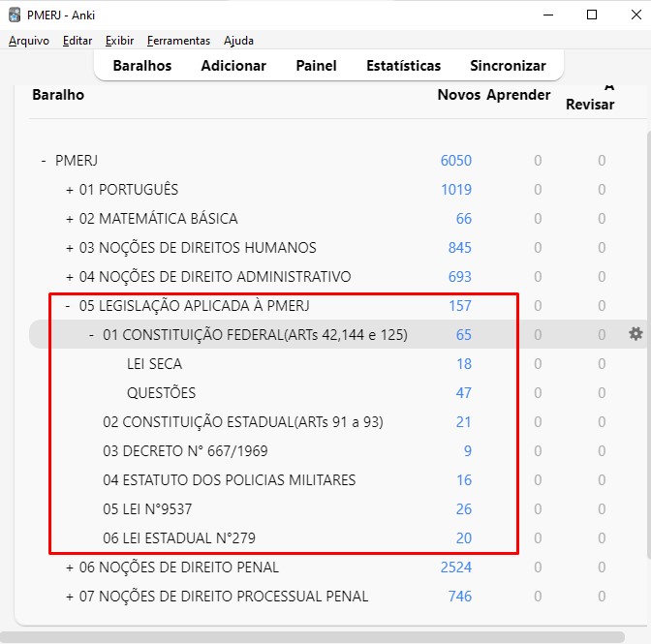This screenshot has height=644, width=651.
Task: Open the Exibir menu
Action: (x=119, y=41)
